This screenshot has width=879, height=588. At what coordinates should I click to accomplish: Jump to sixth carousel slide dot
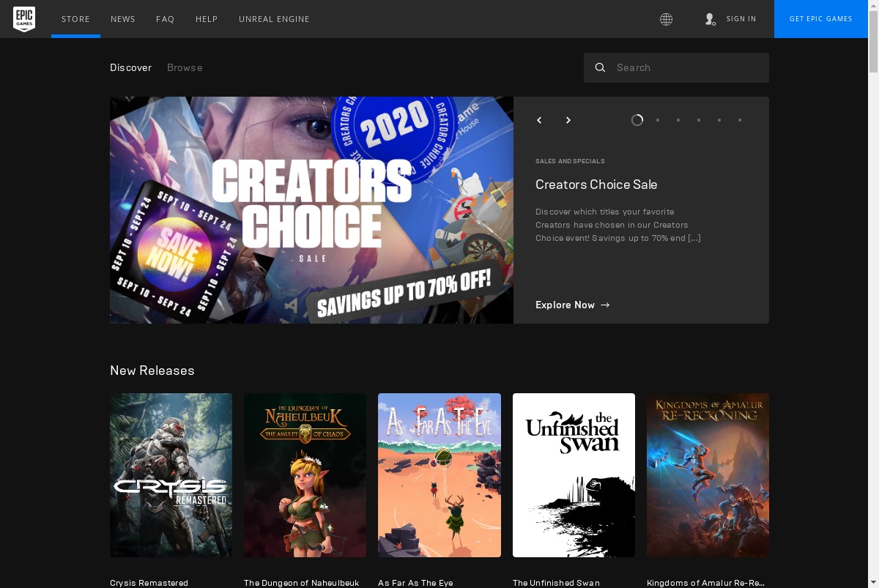[x=740, y=120]
